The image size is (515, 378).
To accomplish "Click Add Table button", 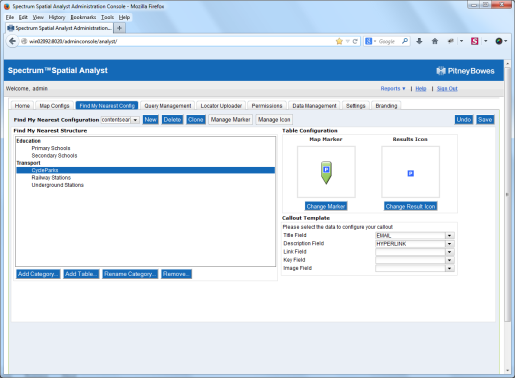I will pyautogui.click(x=81, y=274).
